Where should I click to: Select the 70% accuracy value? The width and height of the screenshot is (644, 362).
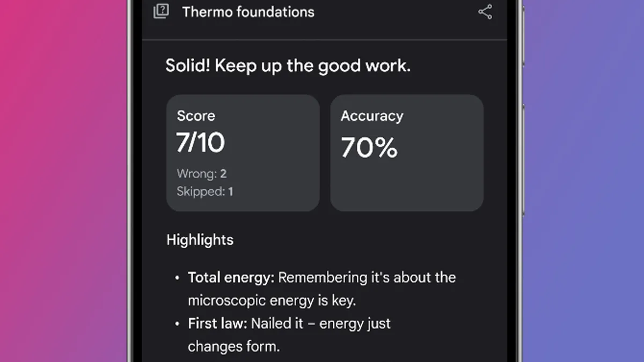[369, 148]
